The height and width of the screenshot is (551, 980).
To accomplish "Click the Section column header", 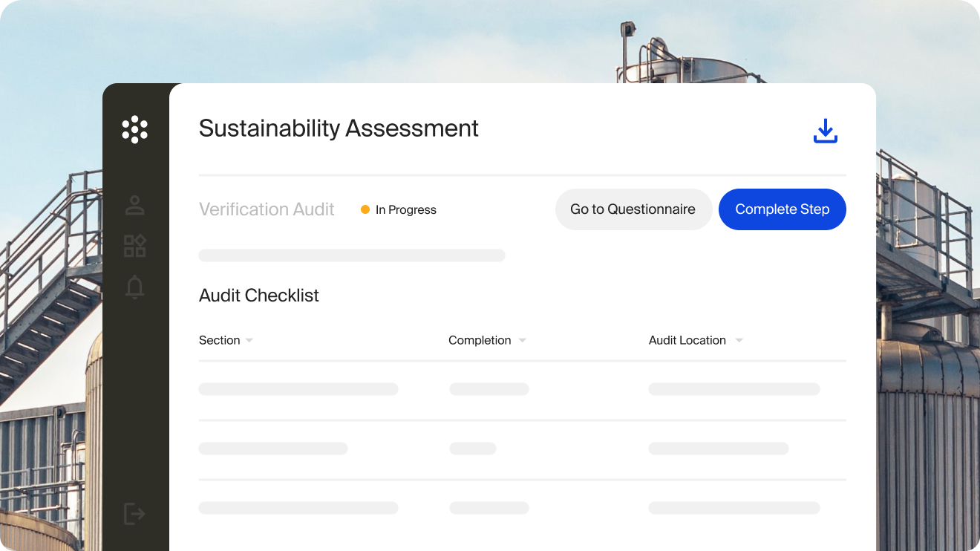I will point(219,340).
